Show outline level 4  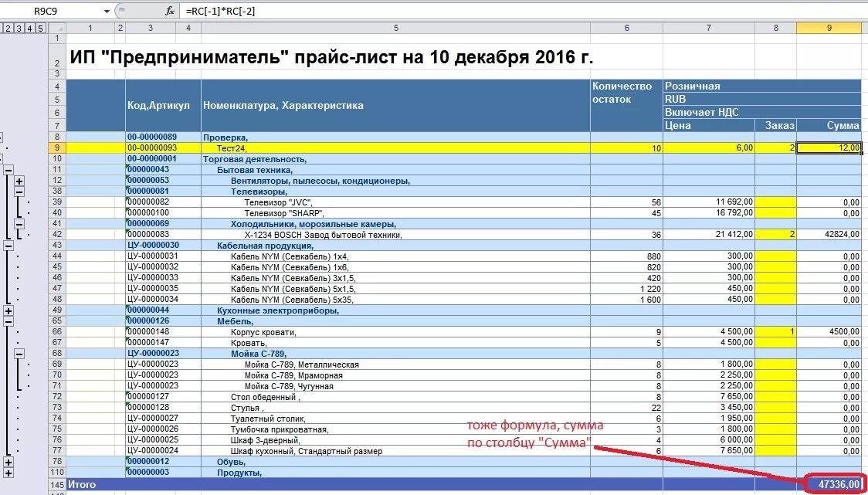click(29, 28)
